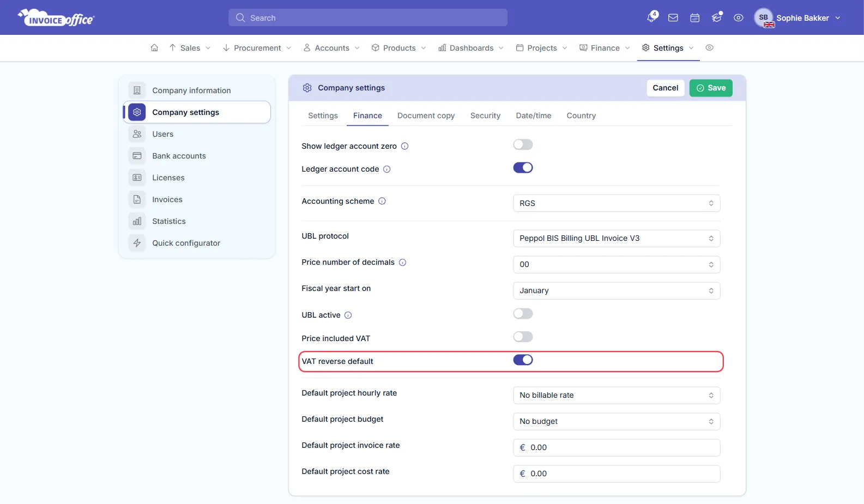Click the Bank accounts card icon
Screen dimensions: 864x504
click(x=137, y=156)
